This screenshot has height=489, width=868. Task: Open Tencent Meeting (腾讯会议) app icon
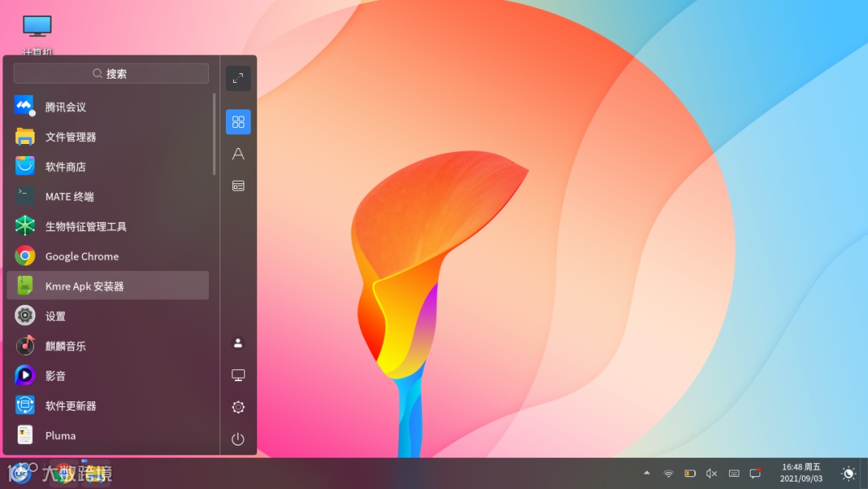24,106
